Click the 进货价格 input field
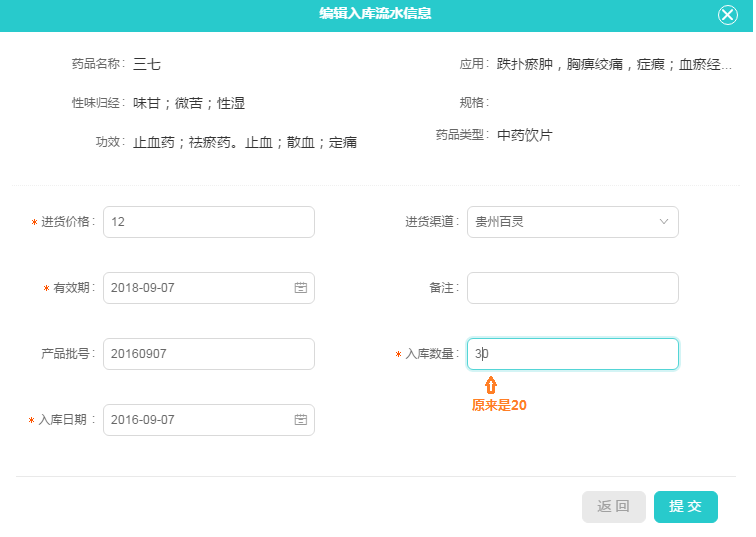Screen dimensions: 756x537 point(208,222)
